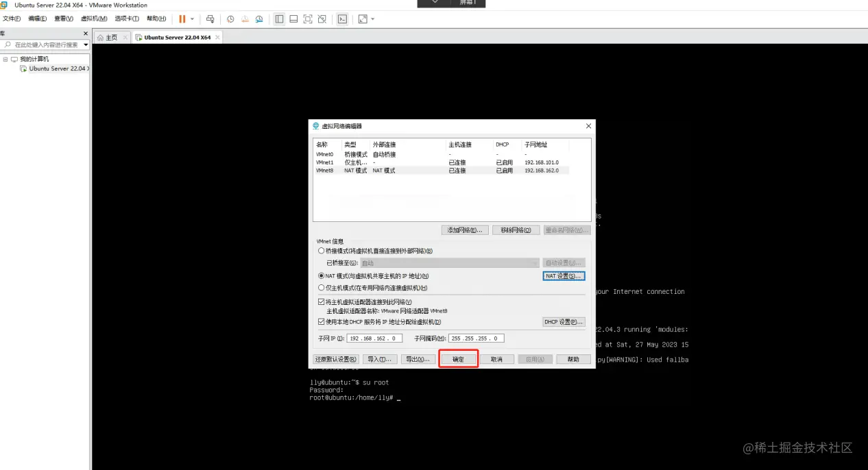Open the 帮助(H) menu

click(x=156, y=18)
